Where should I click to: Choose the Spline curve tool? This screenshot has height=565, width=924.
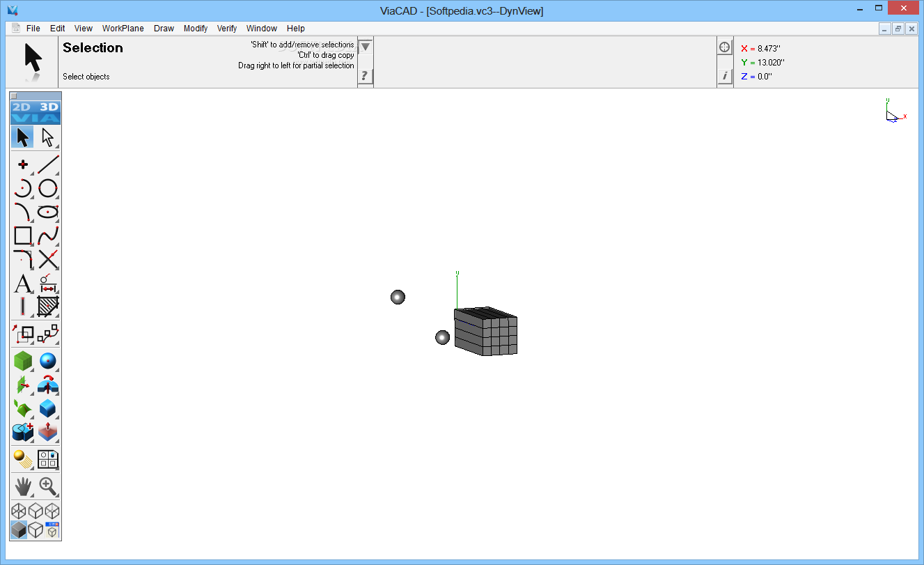coord(47,235)
